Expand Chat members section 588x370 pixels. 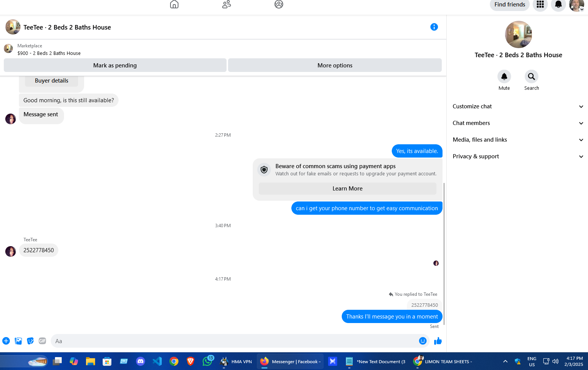click(x=518, y=123)
